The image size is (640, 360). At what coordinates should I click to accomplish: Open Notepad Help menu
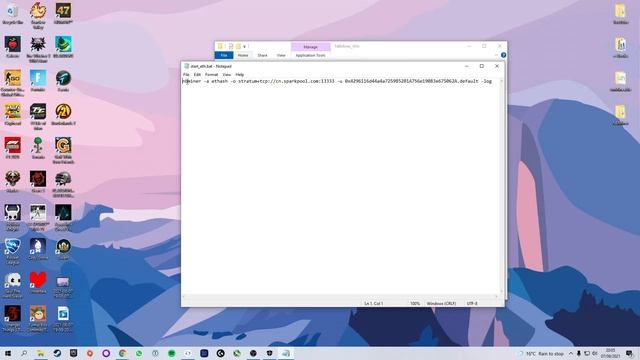(x=240, y=75)
